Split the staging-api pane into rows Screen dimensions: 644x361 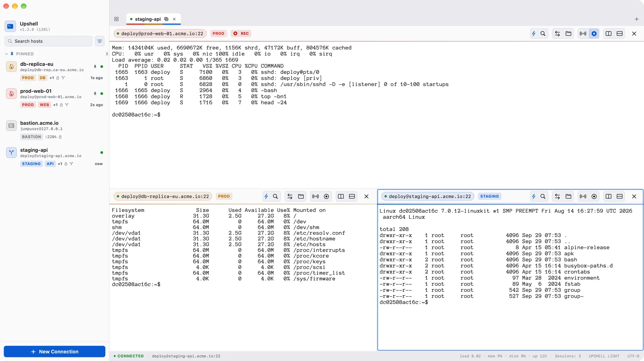[620, 197]
